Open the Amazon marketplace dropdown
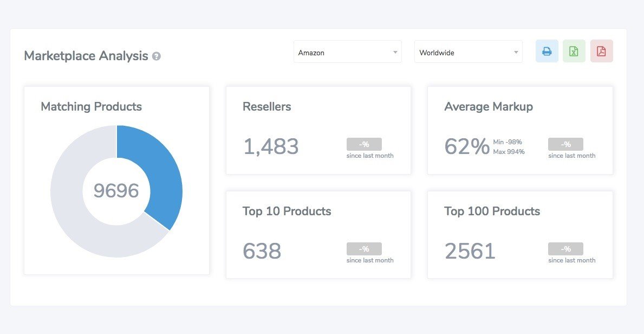Image resolution: width=644 pixels, height=334 pixels. click(348, 52)
